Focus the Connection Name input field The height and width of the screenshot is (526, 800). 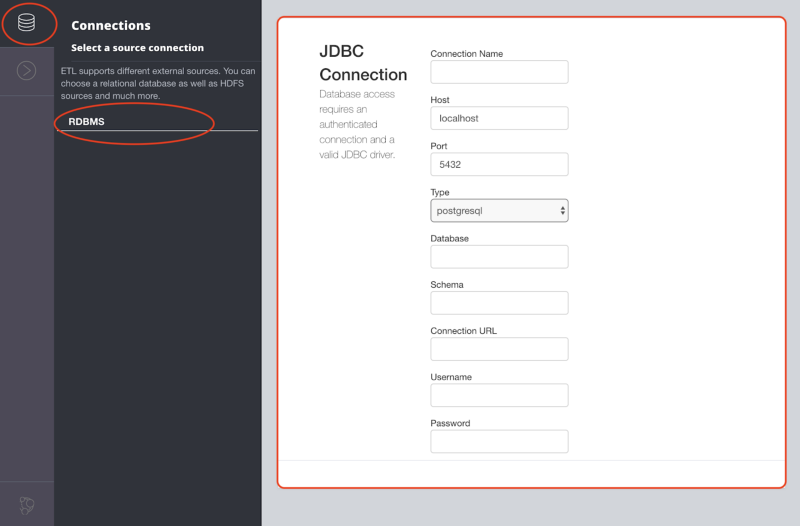499,72
